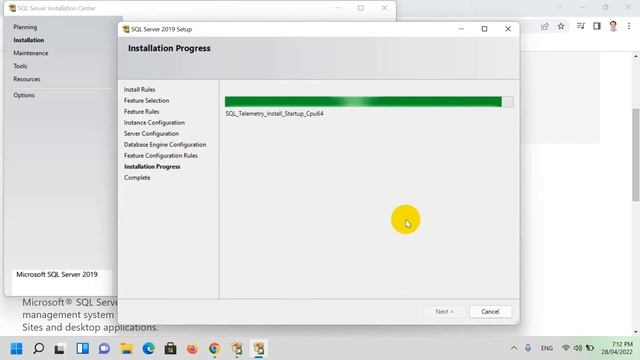Open Firefox from the taskbar
This screenshot has height=360, width=640.
point(192,349)
